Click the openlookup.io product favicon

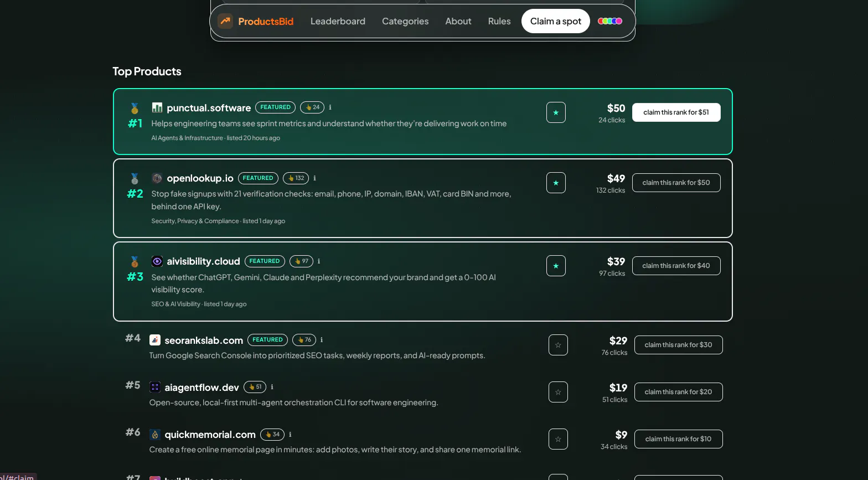coord(157,178)
